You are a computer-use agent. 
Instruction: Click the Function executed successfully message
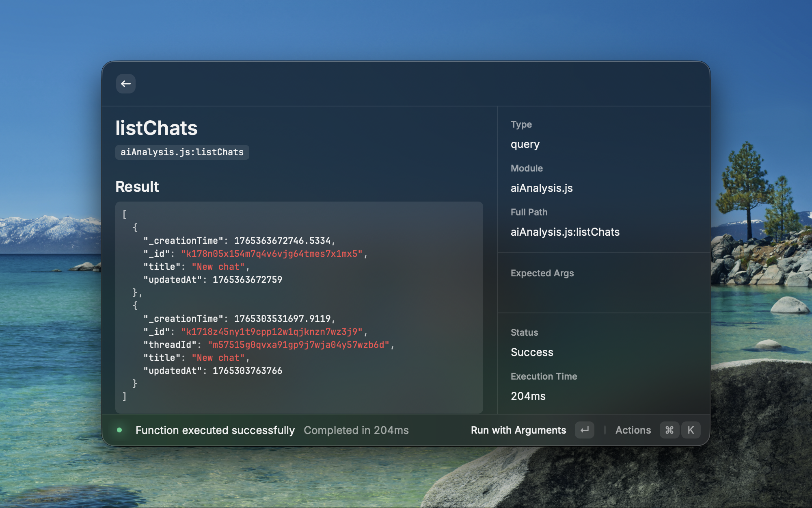[215, 430]
